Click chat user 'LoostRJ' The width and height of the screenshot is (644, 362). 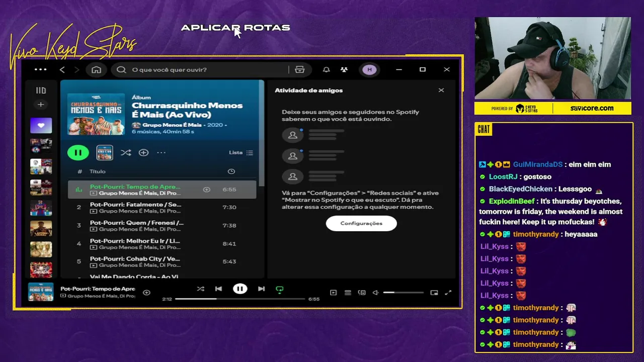click(503, 176)
